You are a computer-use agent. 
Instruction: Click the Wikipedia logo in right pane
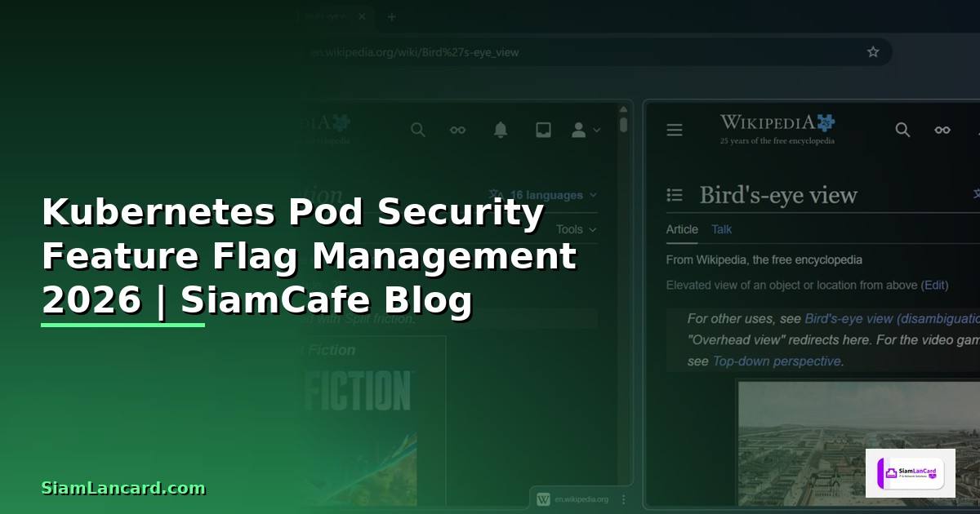tap(777, 129)
